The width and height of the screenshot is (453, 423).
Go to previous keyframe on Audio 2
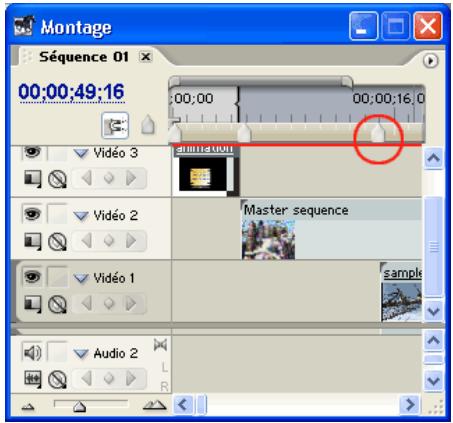[87, 378]
